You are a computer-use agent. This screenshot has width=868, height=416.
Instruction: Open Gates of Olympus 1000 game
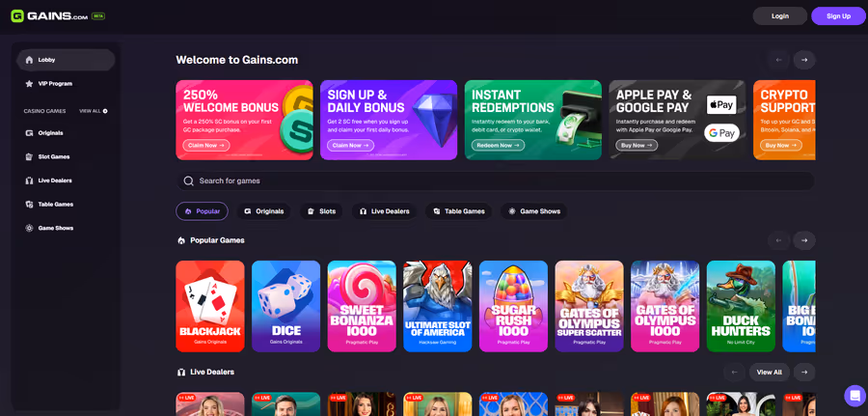tap(665, 306)
